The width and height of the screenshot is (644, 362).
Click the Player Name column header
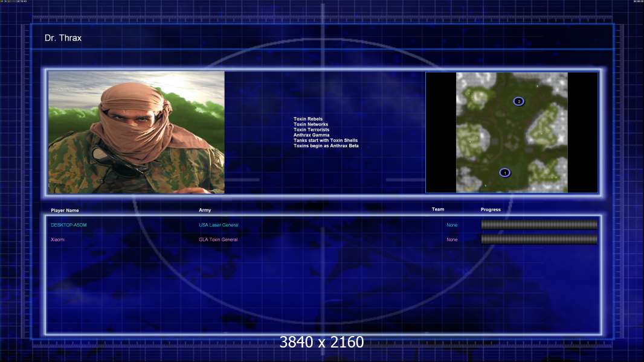pyautogui.click(x=65, y=211)
